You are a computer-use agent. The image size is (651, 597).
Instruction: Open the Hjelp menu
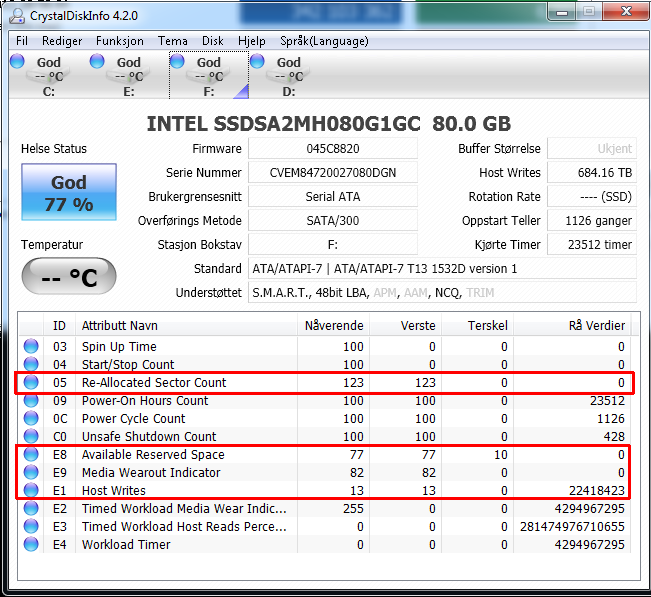click(x=252, y=41)
